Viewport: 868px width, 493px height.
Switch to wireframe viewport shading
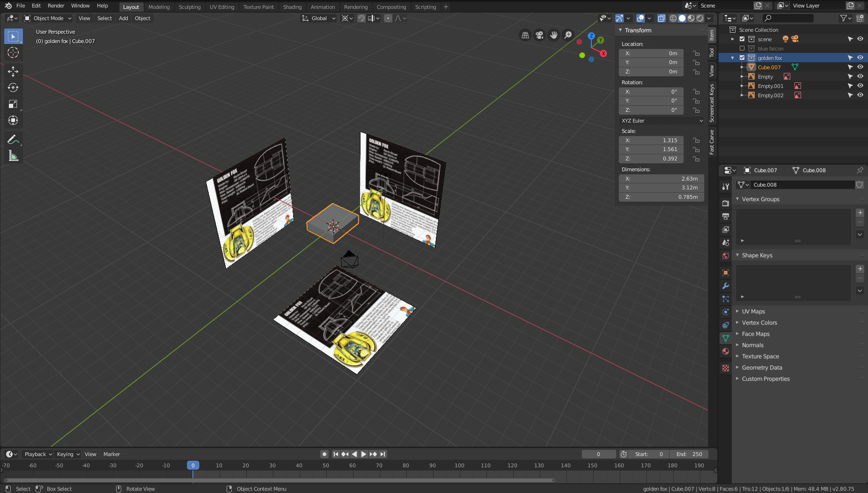tap(673, 18)
